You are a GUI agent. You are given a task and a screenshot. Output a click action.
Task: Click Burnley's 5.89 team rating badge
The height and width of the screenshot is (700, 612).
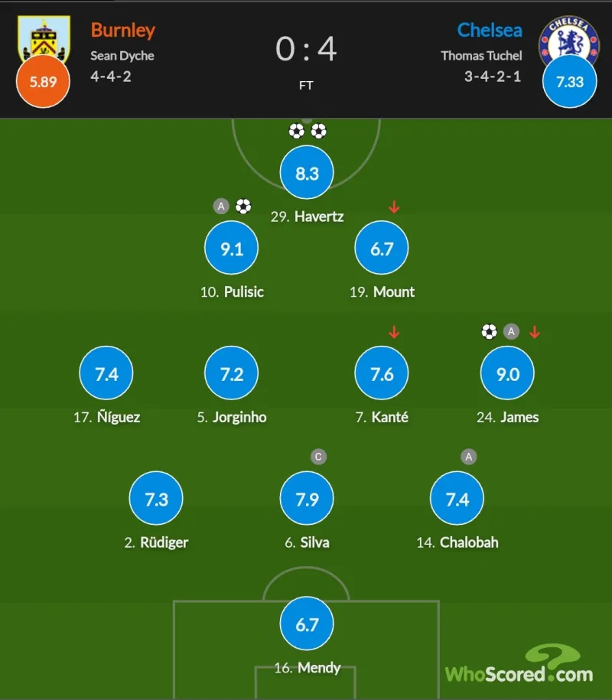point(43,82)
